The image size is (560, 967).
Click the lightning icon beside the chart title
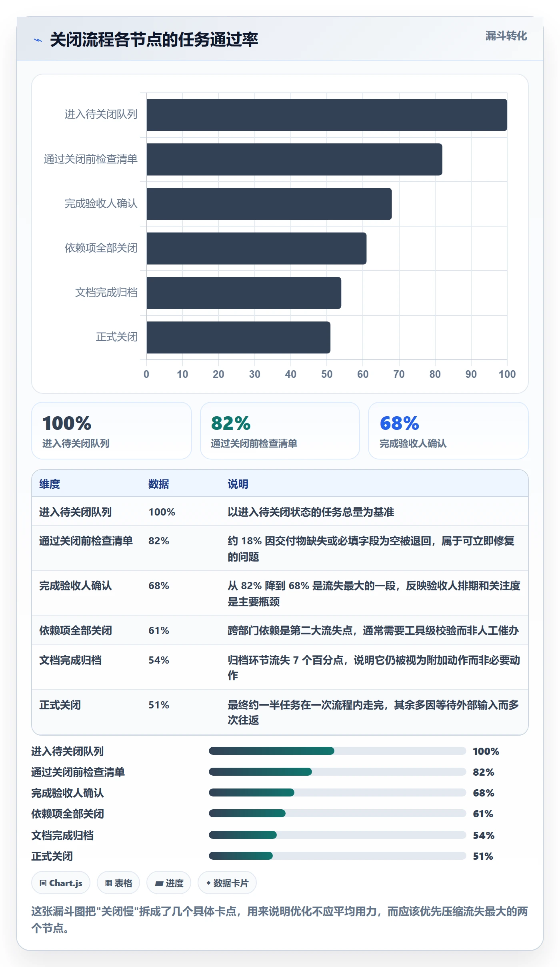tap(38, 40)
